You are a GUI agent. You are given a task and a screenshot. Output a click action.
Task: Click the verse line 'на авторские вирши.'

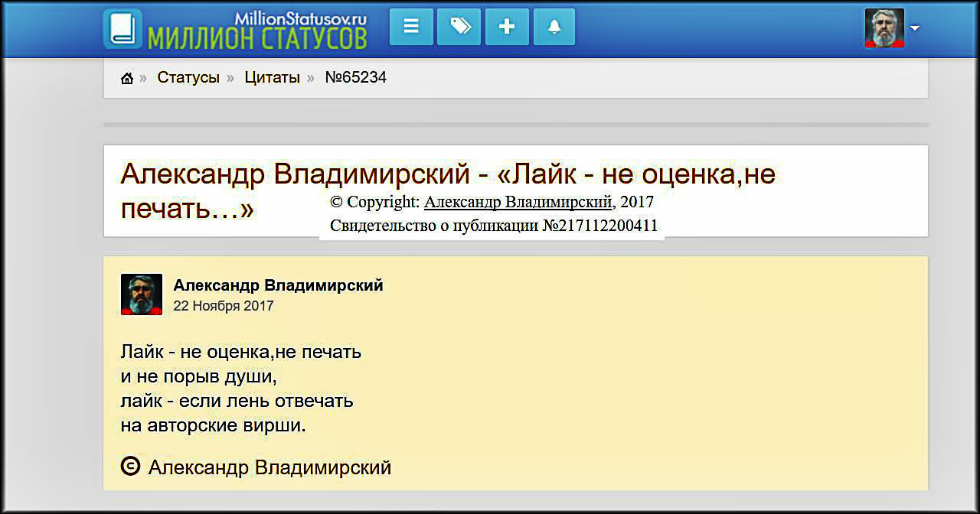tap(213, 425)
